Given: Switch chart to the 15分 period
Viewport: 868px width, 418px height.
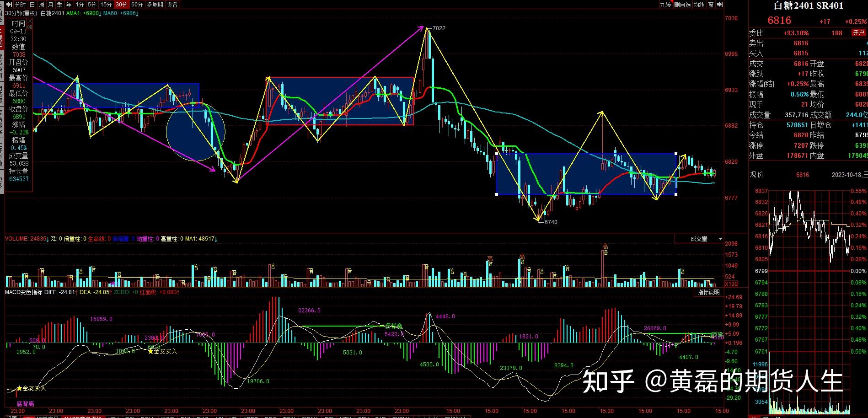Looking at the screenshot, I should [x=106, y=5].
